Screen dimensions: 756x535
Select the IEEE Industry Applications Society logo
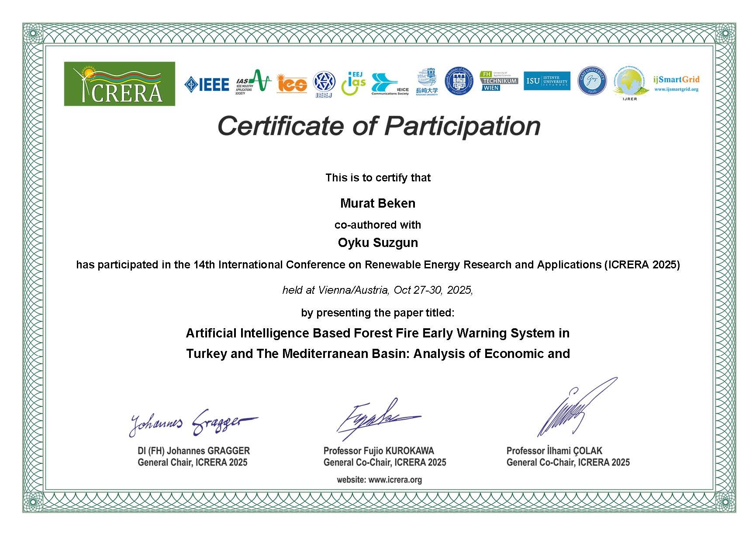click(x=253, y=82)
